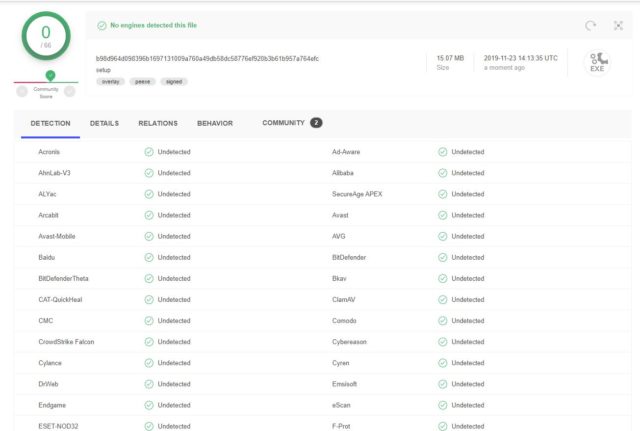The image size is (640, 431).
Task: Click Avast-Mobile undetected check icon
Action: 149,236
